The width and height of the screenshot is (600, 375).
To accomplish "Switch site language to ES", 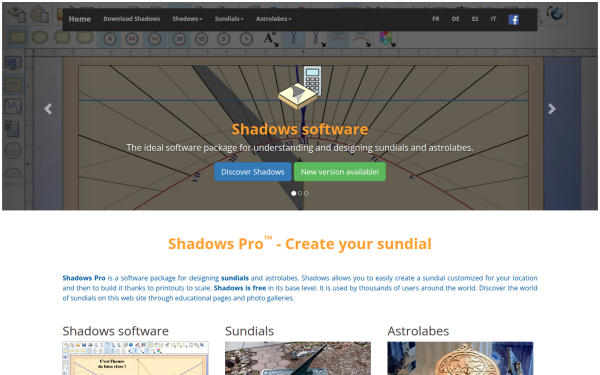I will pyautogui.click(x=475, y=19).
